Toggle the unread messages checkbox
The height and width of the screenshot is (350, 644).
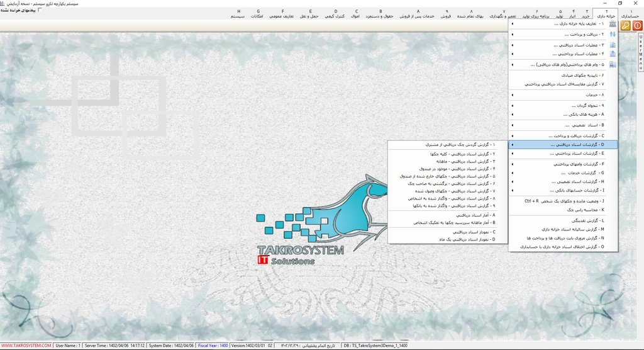[40, 10]
